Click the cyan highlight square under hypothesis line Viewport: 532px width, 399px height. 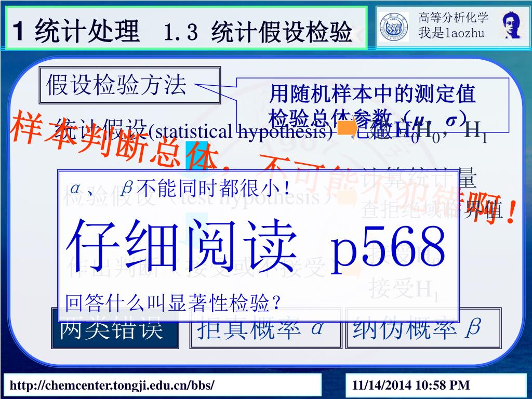[196, 155]
